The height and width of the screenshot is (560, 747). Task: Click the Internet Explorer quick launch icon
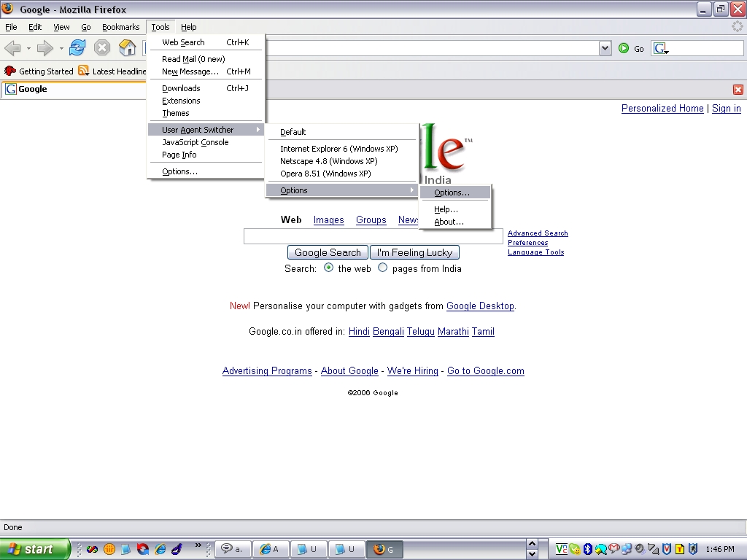coord(160,549)
